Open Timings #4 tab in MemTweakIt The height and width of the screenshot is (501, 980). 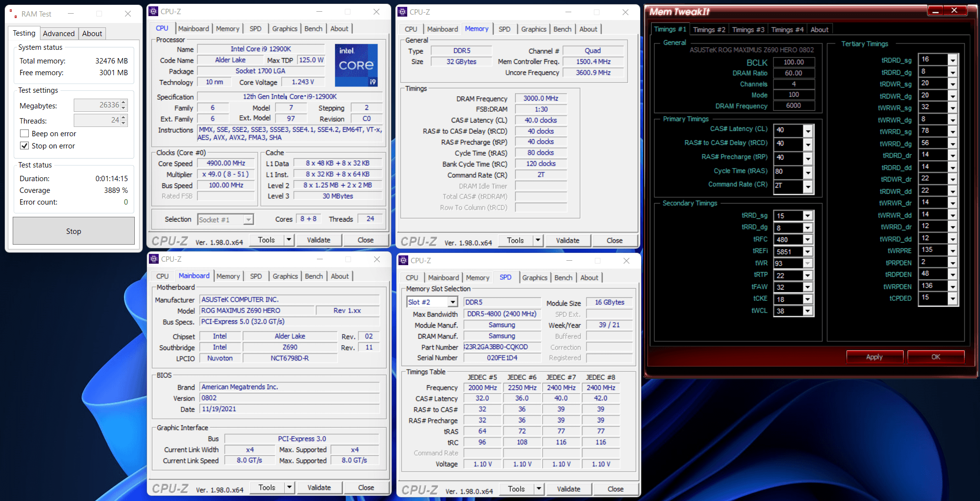pyautogui.click(x=787, y=30)
